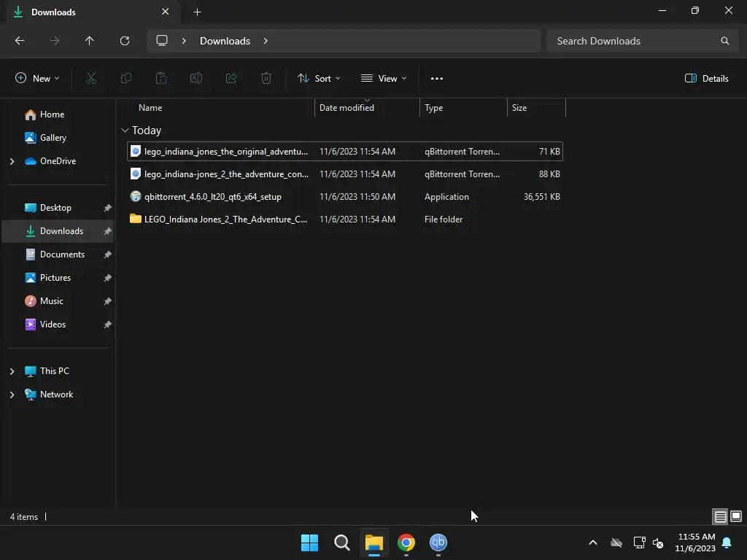
Task: Click the 36,551 KB size cell
Action: click(x=542, y=197)
